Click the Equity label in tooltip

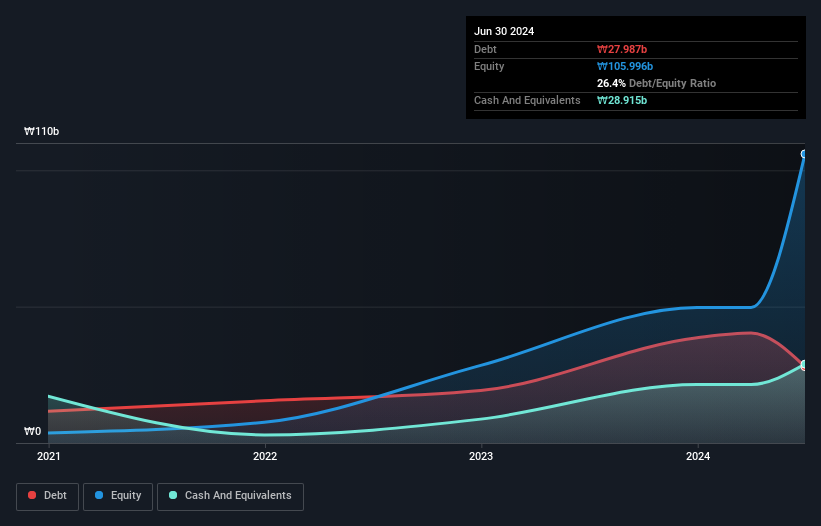pos(489,66)
